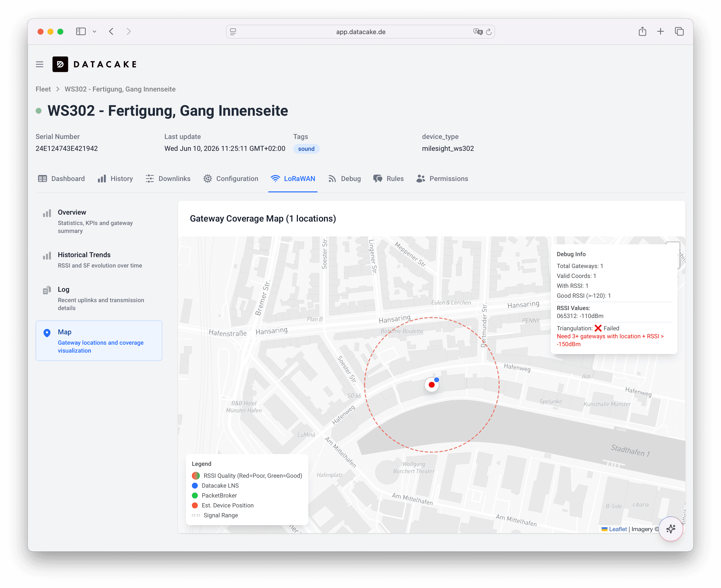Screen dimensions: 721x588
Task: Select Historical Trends in side menu
Action: (x=99, y=260)
